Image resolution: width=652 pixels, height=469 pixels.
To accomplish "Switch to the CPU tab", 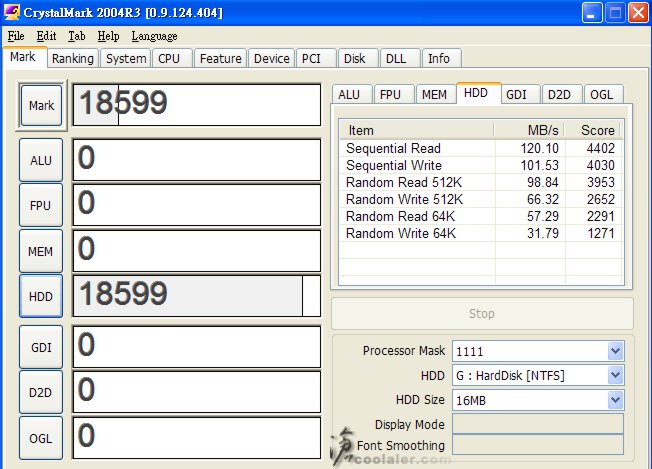I will pos(172,58).
